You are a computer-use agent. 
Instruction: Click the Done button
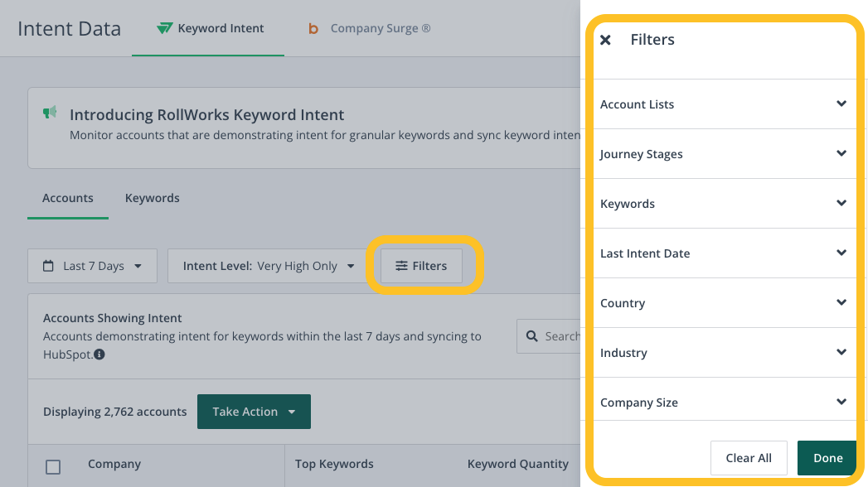click(x=827, y=458)
